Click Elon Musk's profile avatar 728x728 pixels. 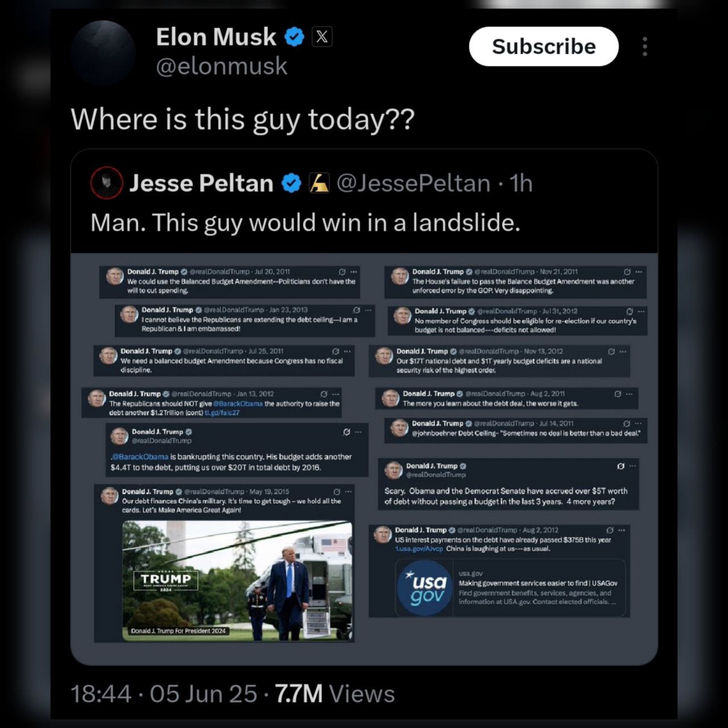[x=104, y=52]
